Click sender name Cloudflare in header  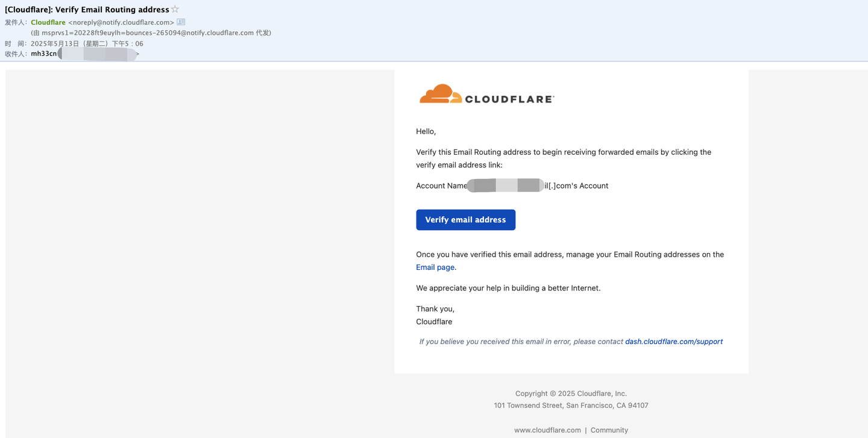[x=48, y=22]
